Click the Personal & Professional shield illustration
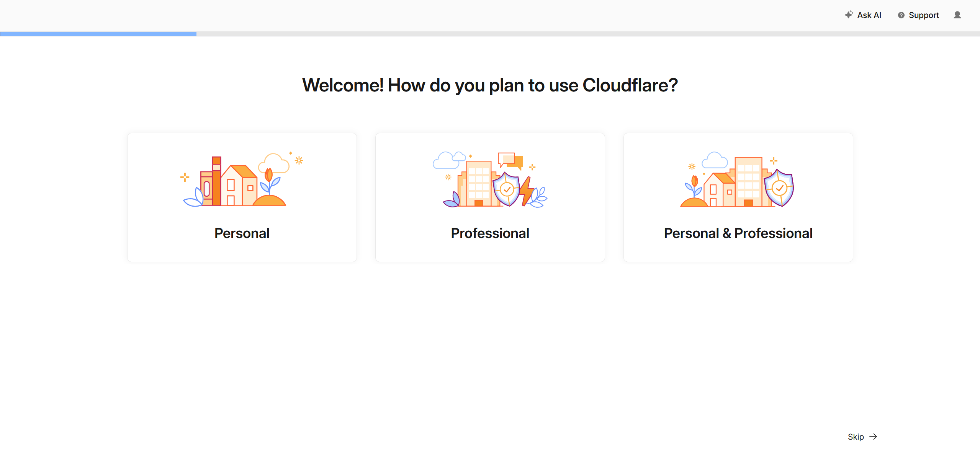This screenshot has height=458, width=980. [x=779, y=188]
